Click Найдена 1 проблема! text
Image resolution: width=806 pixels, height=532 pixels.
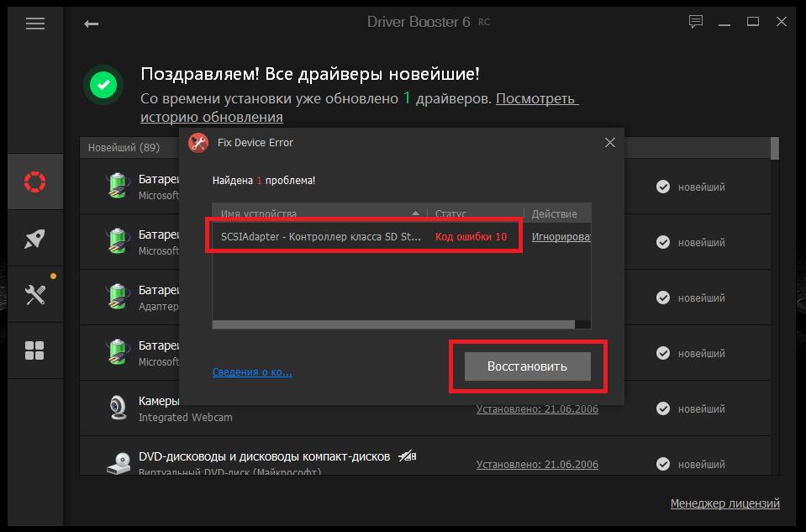point(264,181)
